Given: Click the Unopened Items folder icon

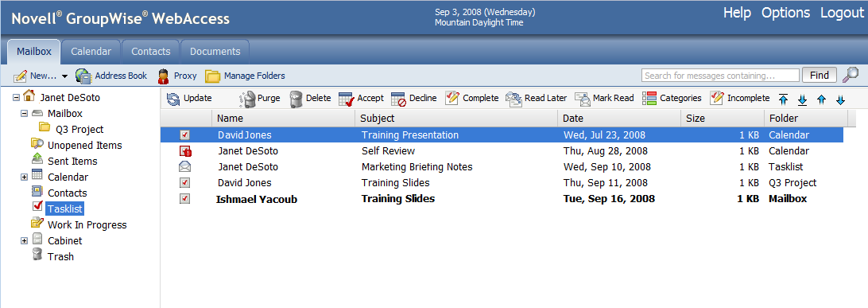Looking at the screenshot, I should (x=37, y=144).
